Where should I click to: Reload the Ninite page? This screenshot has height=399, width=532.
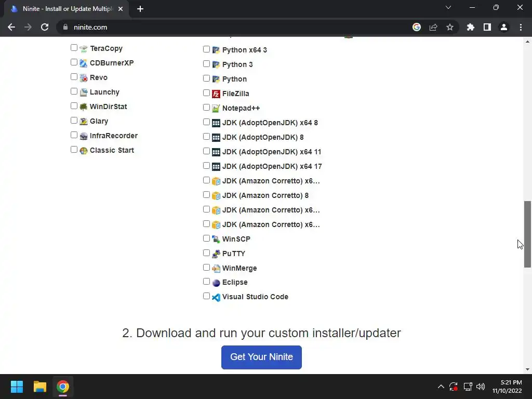click(x=45, y=27)
